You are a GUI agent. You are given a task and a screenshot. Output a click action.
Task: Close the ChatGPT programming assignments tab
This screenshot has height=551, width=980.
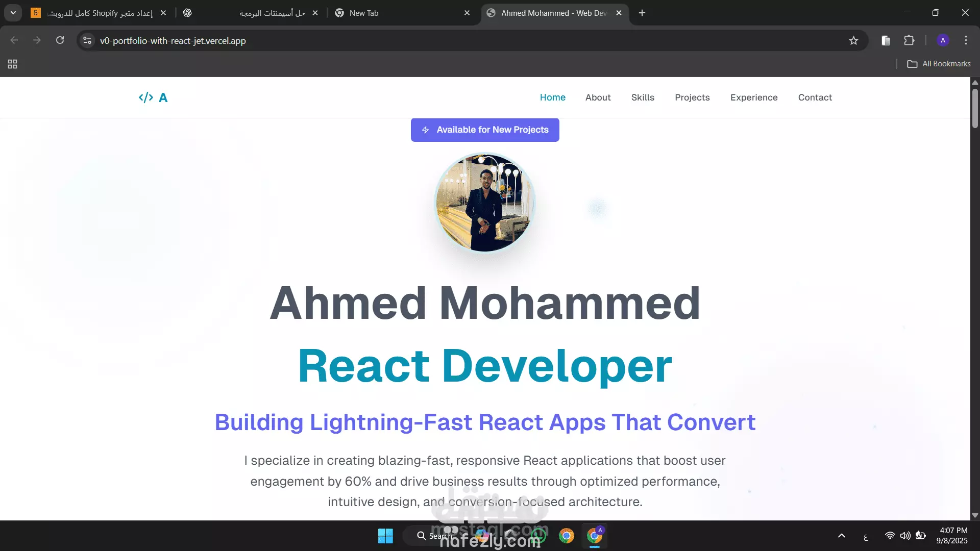315,13
